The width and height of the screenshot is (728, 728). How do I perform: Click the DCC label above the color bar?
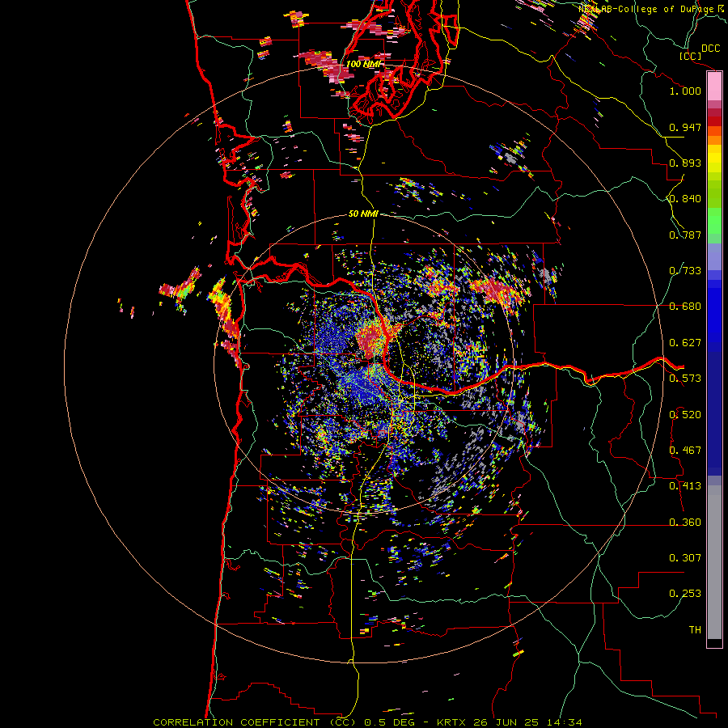pos(711,49)
